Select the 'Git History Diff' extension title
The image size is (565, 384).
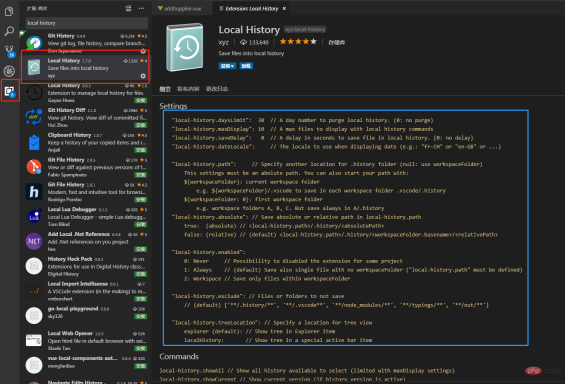66,110
